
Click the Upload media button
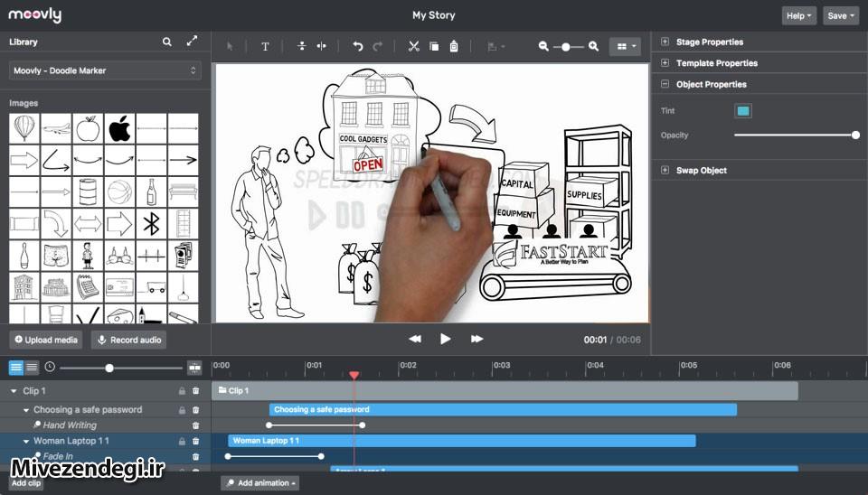point(47,340)
